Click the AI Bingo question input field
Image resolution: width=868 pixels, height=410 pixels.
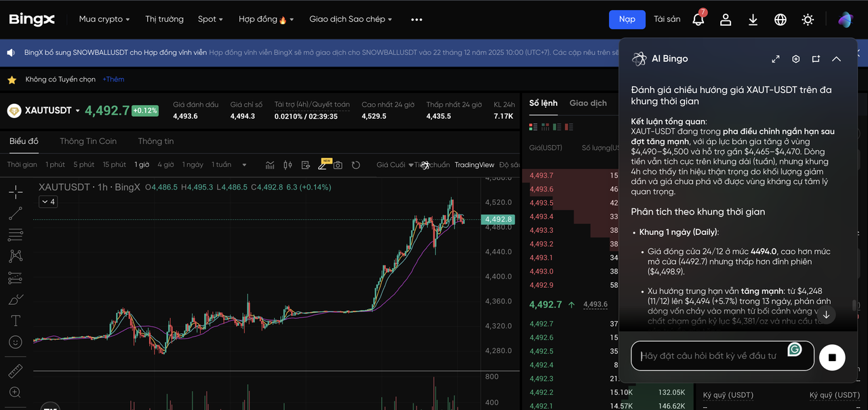[709, 356]
